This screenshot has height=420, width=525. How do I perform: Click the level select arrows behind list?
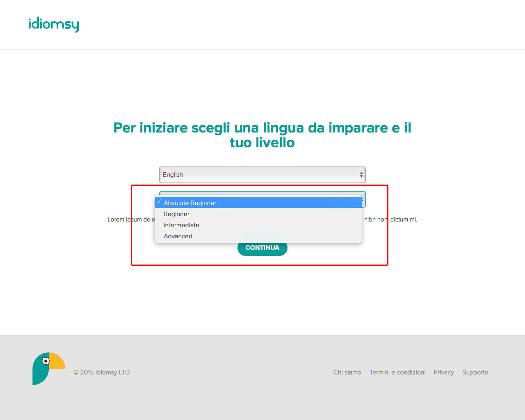[363, 199]
